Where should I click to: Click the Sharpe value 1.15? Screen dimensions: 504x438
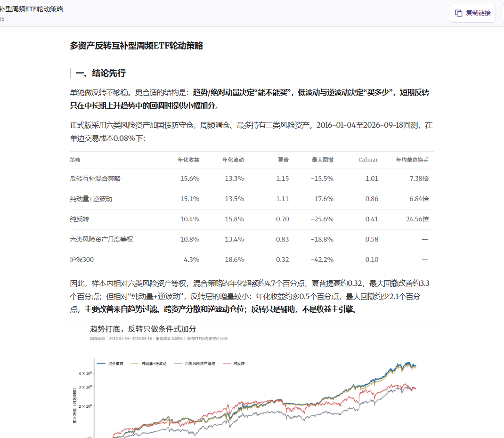283,178
